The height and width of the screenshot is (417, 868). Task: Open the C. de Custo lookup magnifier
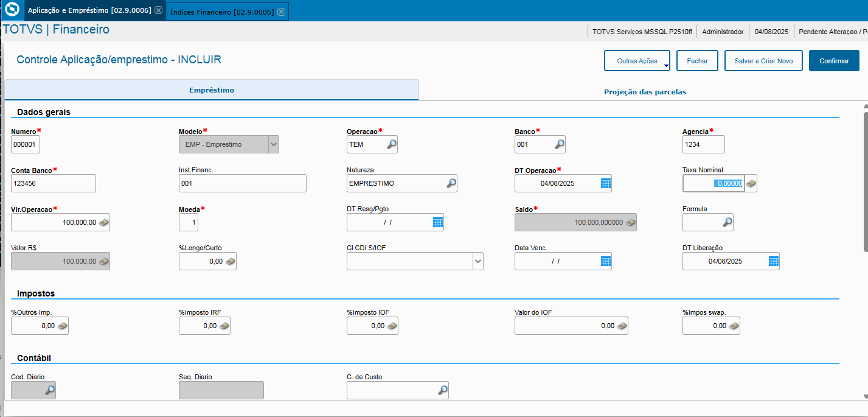coord(443,390)
